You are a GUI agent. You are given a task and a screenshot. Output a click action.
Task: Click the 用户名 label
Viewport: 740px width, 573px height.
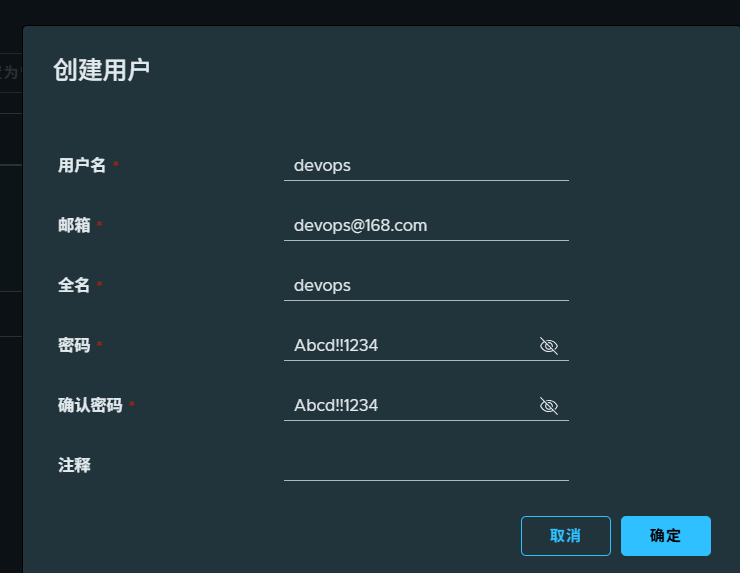tap(82, 165)
